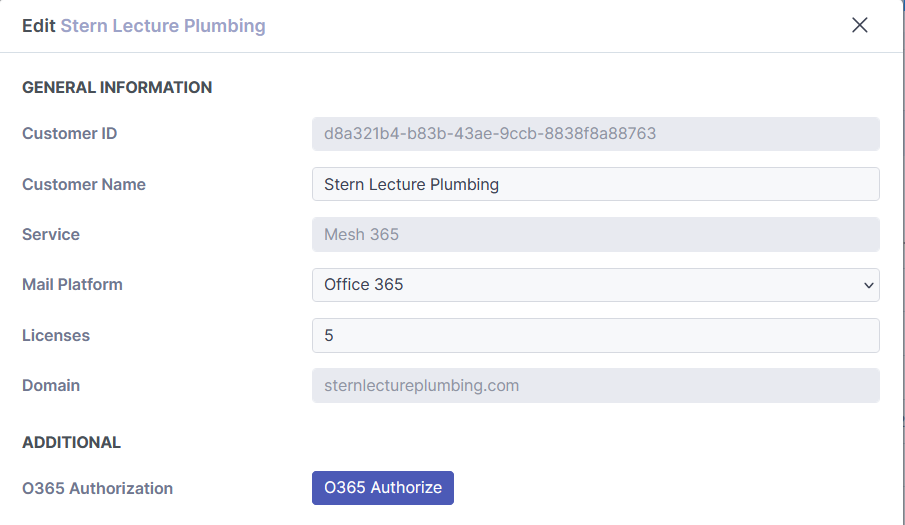Screen dimensions: 905x525
Task: Click the Service label text
Action: tap(51, 234)
